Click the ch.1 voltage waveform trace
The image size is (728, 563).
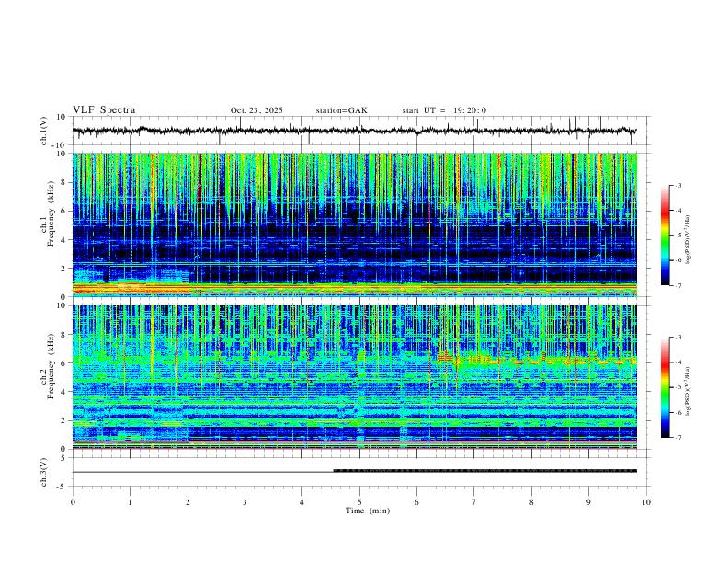[354, 131]
